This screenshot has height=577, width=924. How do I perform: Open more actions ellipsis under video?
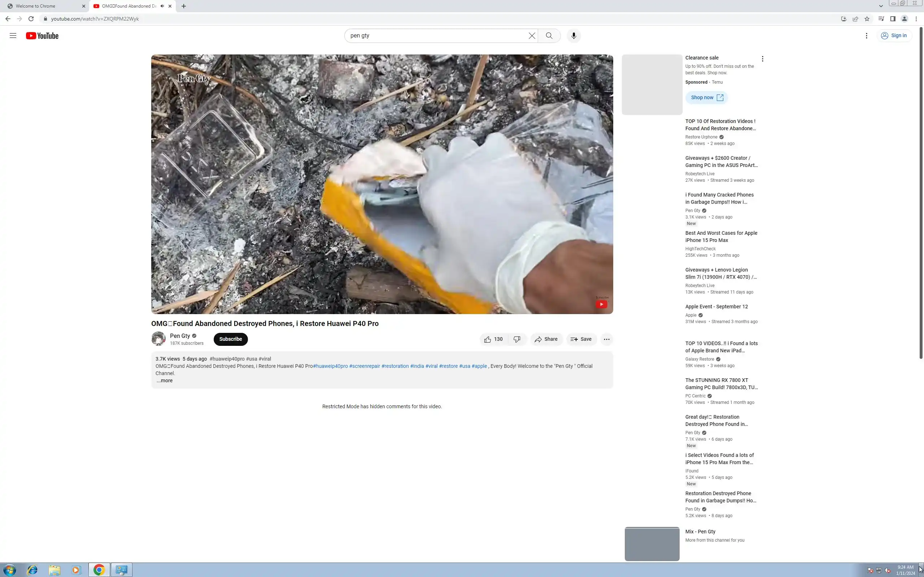[606, 339]
